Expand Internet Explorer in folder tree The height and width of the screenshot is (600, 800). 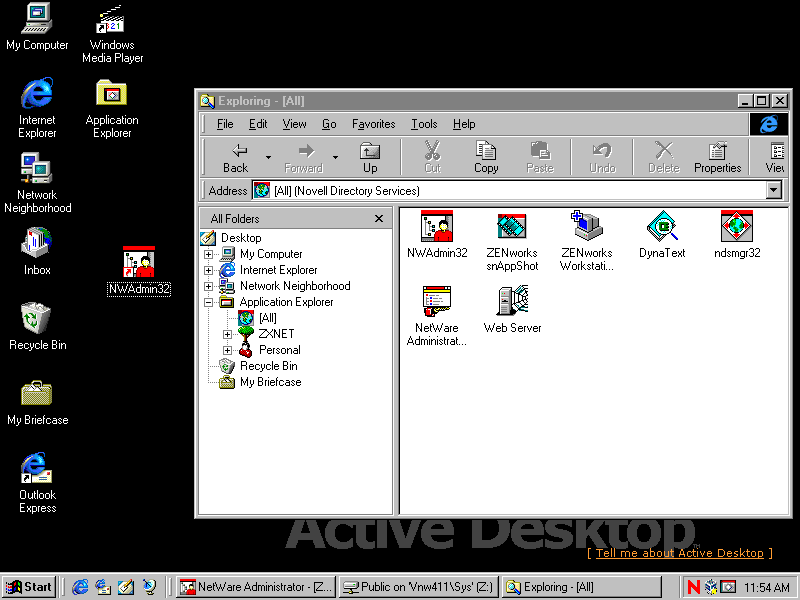(x=208, y=270)
